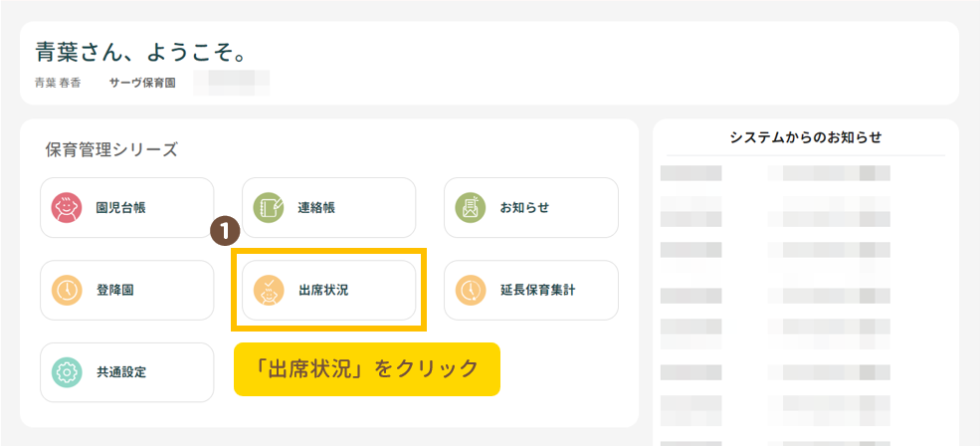Image resolution: width=980 pixels, height=446 pixels.
Task: Select the お知らせ label
Action: click(524, 208)
